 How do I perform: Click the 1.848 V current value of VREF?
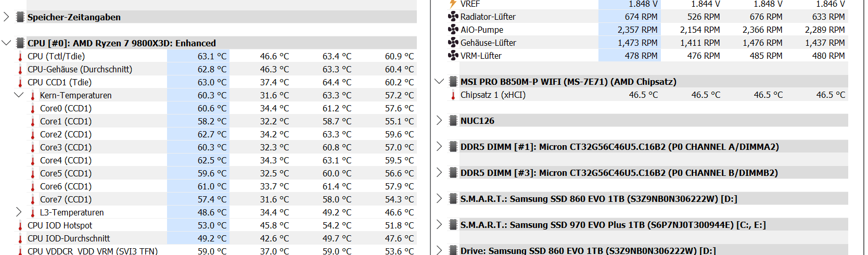click(x=643, y=4)
